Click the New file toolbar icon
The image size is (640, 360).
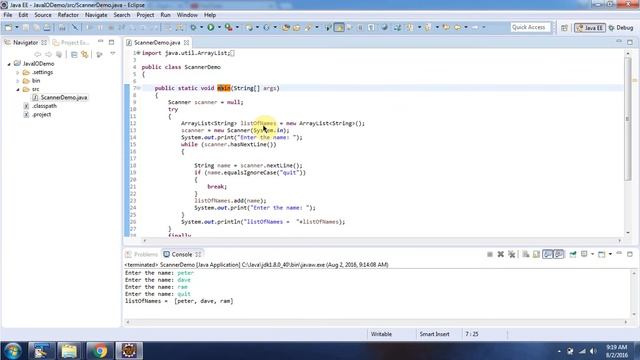(8, 27)
